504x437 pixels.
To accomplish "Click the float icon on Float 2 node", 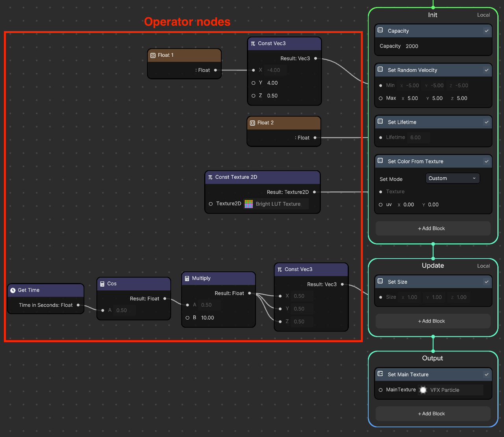I will click(x=252, y=122).
